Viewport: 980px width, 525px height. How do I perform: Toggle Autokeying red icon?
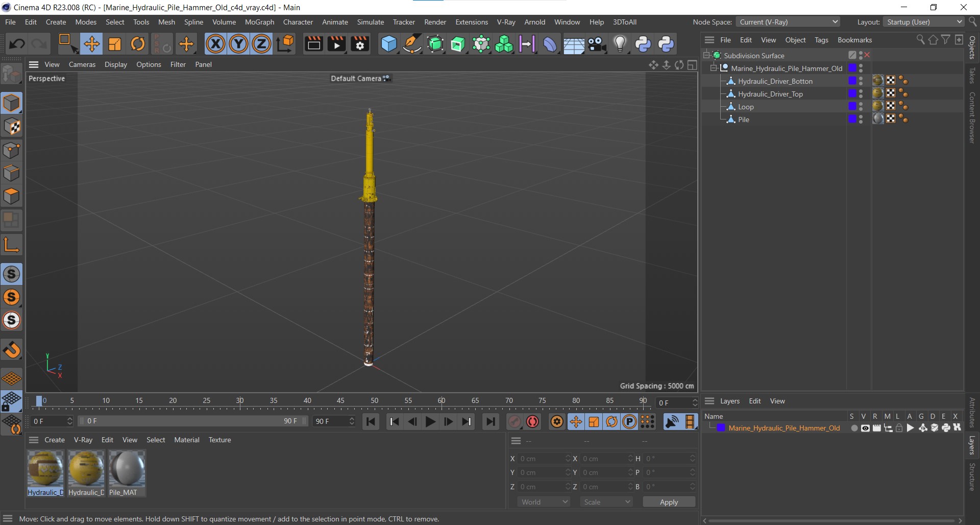[x=533, y=422]
